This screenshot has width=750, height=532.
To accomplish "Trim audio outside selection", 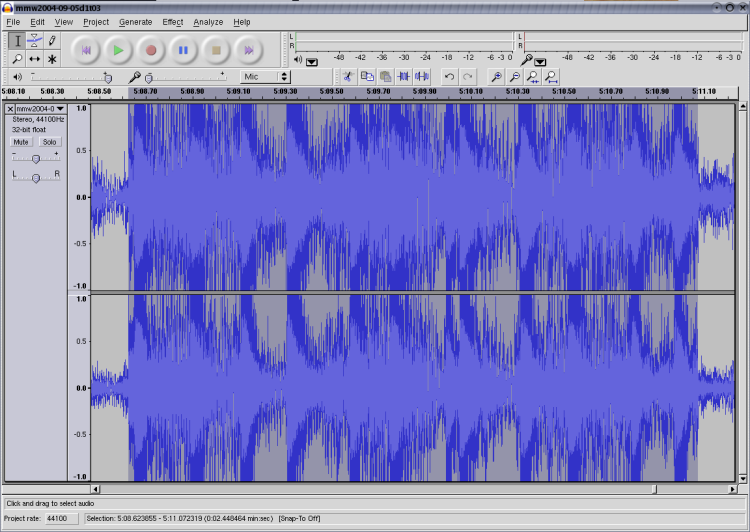I will 403,77.
